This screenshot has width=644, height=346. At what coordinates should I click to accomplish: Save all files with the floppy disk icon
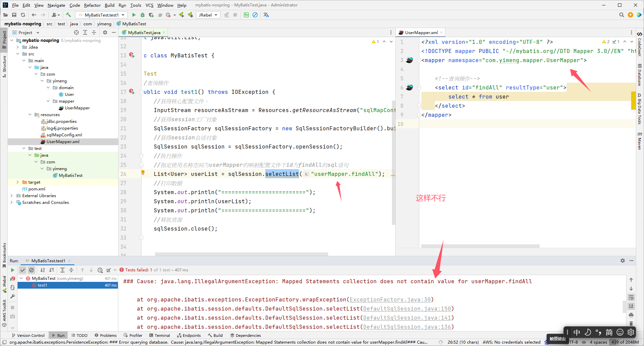pos(14,15)
